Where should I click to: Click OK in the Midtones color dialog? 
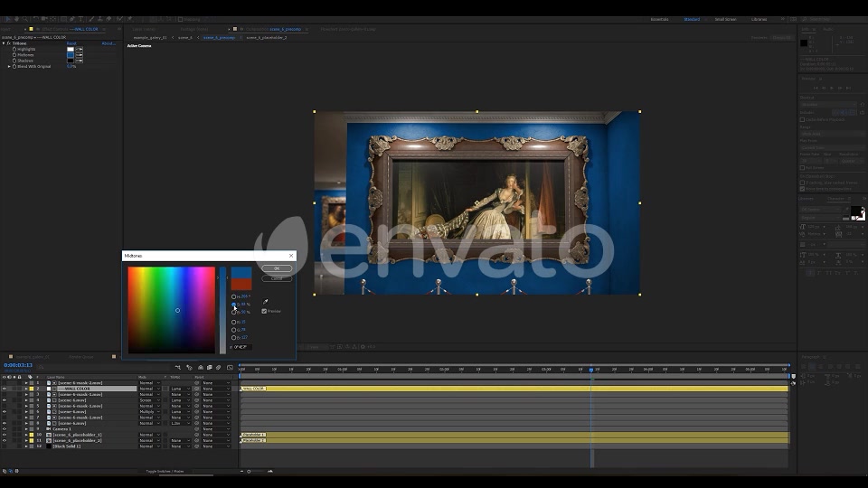click(x=277, y=268)
